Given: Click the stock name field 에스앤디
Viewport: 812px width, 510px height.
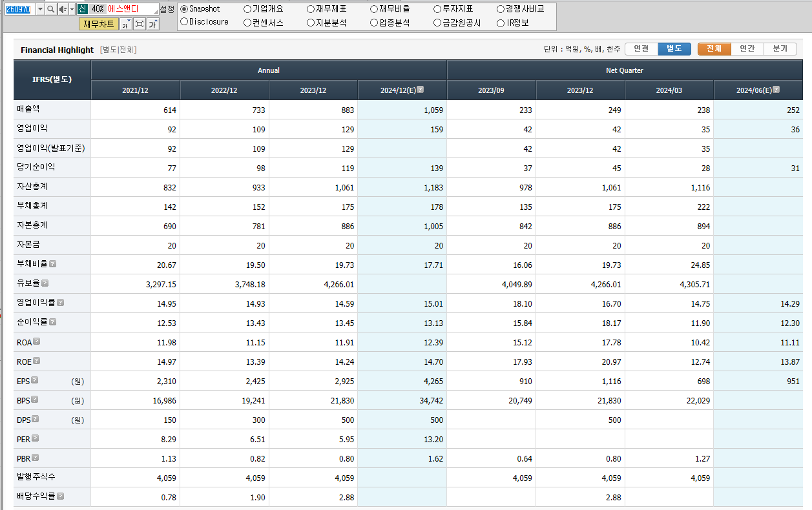Looking at the screenshot, I should (x=132, y=9).
